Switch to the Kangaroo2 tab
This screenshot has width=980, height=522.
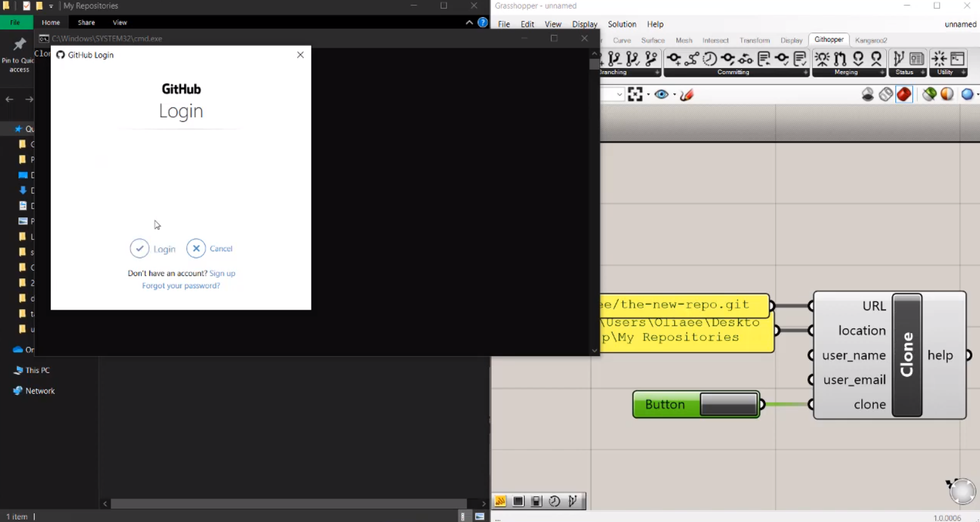coord(871,40)
